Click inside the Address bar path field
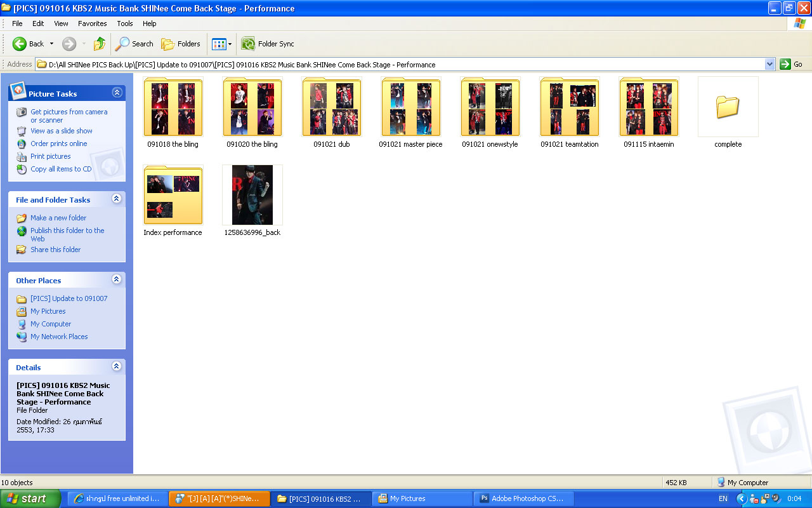 pyautogui.click(x=400, y=64)
